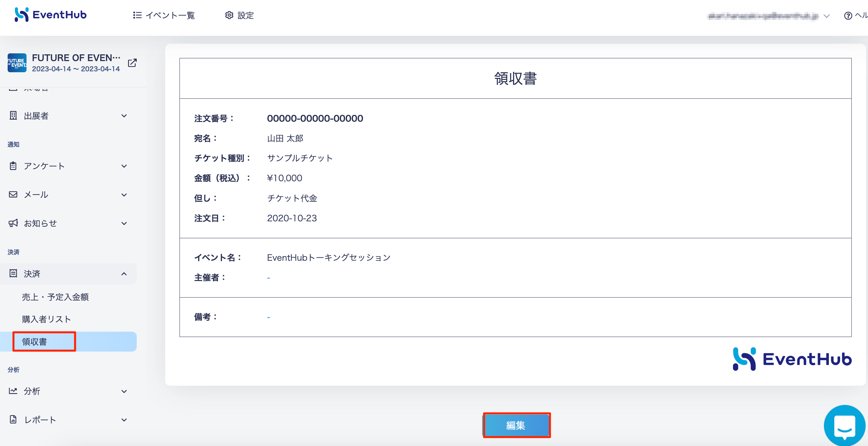Expand the アンケート menu chevron
Image resolution: width=868 pixels, height=446 pixels.
(124, 166)
